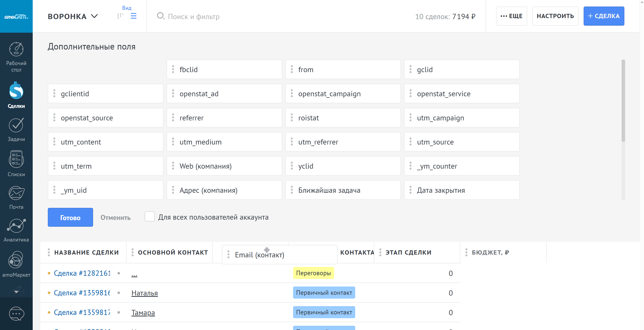Expand sidebar's hidden items arrow
The width and height of the screenshot is (644, 330).
(x=16, y=292)
